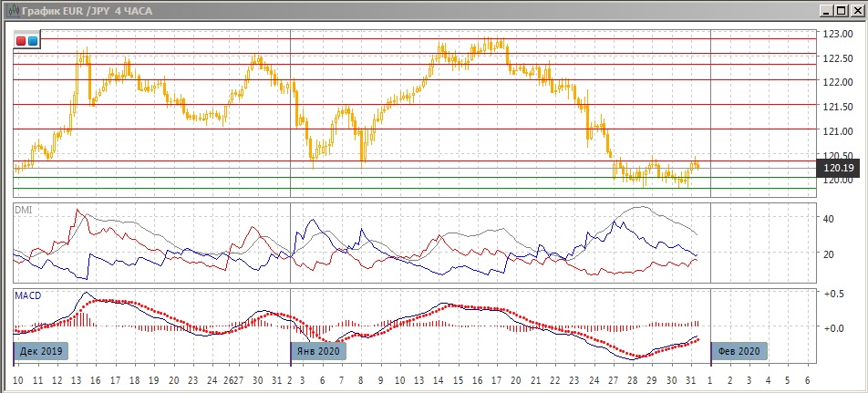This screenshot has width=868, height=393.
Task: Click the +0.5 level on MACD scale
Action: click(x=832, y=293)
